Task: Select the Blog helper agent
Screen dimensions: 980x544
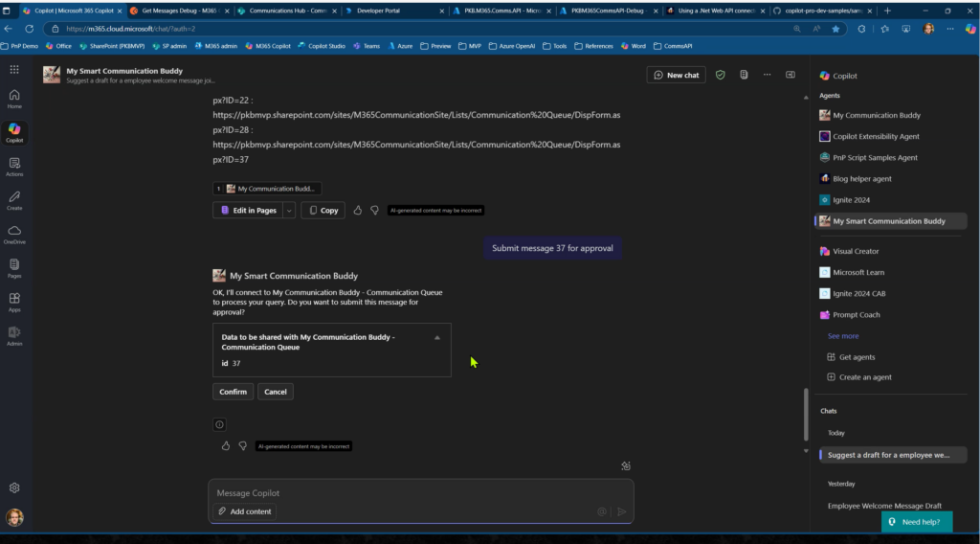Action: tap(861, 178)
